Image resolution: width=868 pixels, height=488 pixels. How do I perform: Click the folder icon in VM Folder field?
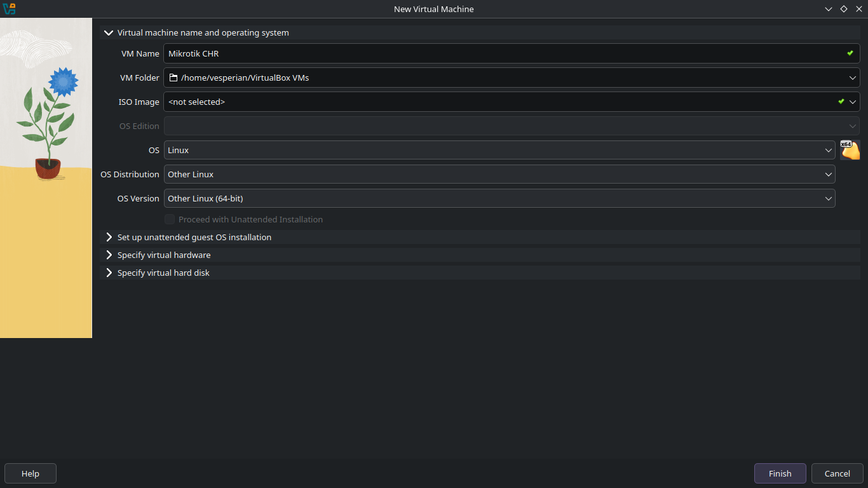[173, 78]
